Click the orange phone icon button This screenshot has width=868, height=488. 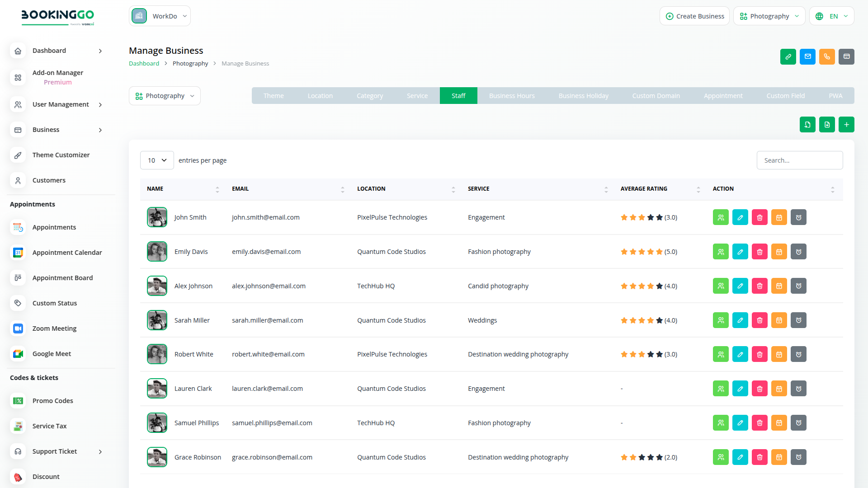827,56
